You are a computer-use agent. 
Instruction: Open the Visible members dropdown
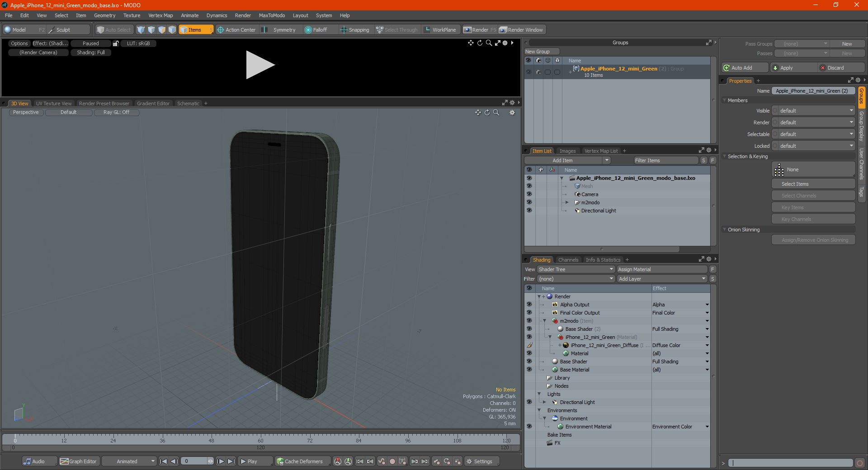tap(814, 111)
